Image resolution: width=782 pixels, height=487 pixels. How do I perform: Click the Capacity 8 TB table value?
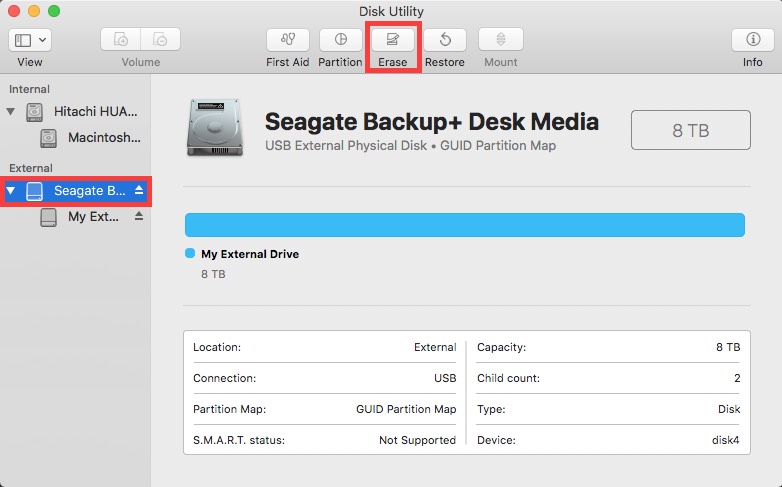[x=728, y=347]
